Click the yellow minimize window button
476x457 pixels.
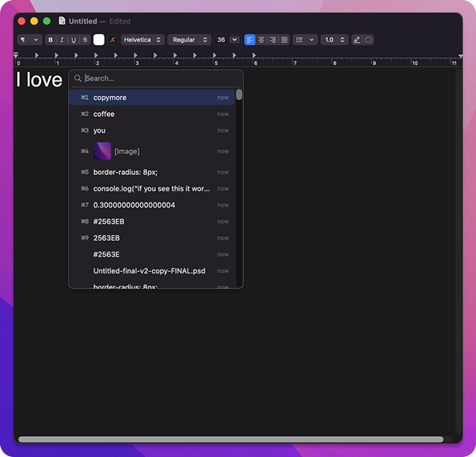pos(34,21)
